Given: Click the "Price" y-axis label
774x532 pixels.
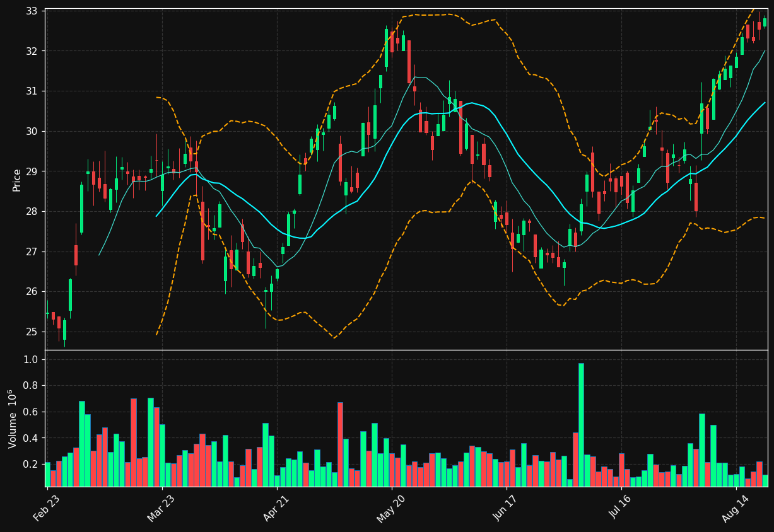Looking at the screenshot, I should click(x=17, y=180).
